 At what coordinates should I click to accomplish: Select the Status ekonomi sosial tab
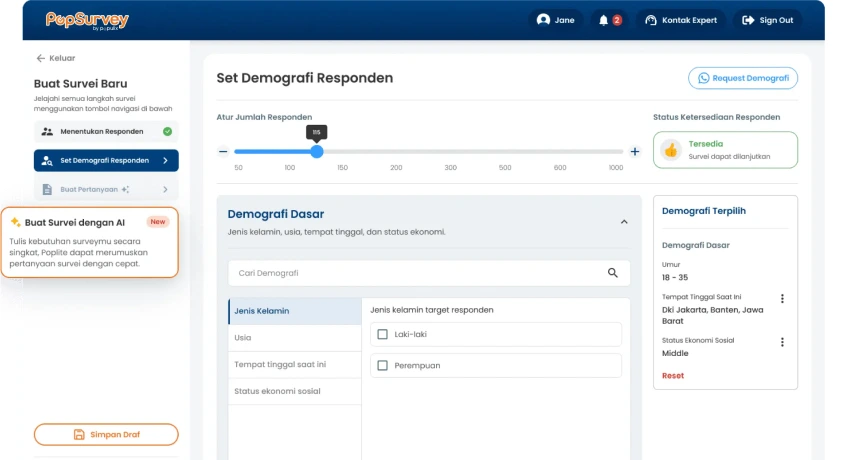[294, 391]
